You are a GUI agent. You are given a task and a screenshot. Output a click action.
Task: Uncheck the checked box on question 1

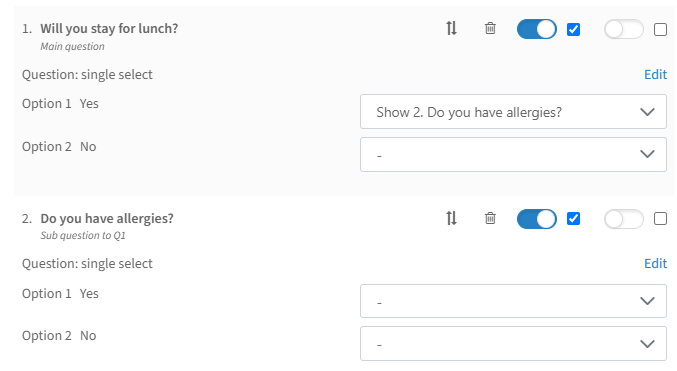pyautogui.click(x=573, y=29)
